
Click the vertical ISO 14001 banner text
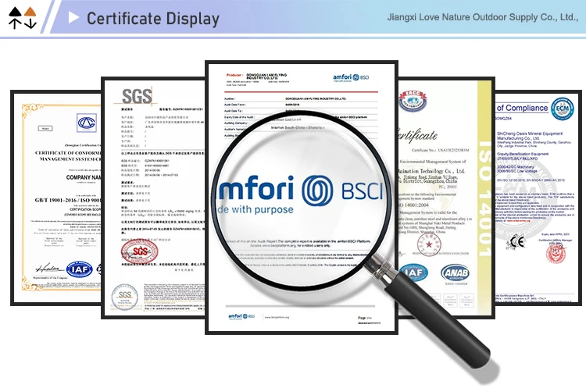[x=484, y=198]
